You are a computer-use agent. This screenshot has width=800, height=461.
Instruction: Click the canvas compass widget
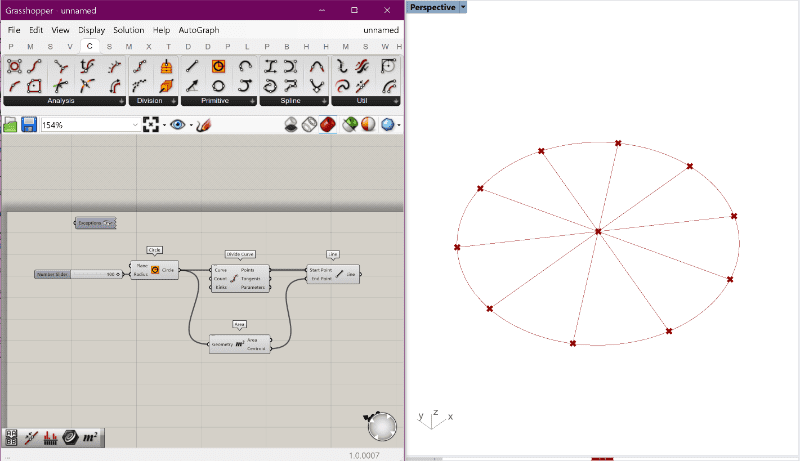382,426
